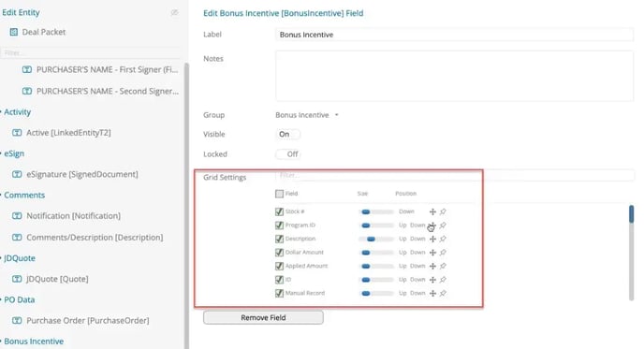Viewport: 644px width, 349px height.
Task: Click the move handle for Description row
Action: pos(432,239)
